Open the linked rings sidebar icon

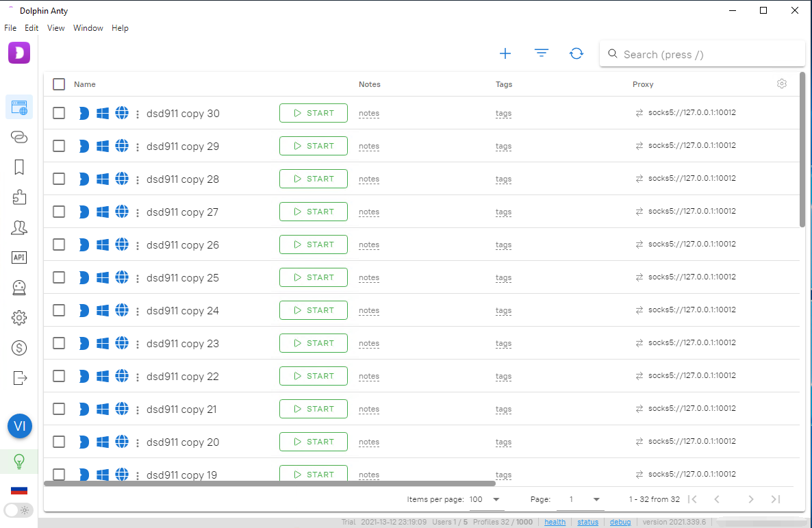point(19,137)
